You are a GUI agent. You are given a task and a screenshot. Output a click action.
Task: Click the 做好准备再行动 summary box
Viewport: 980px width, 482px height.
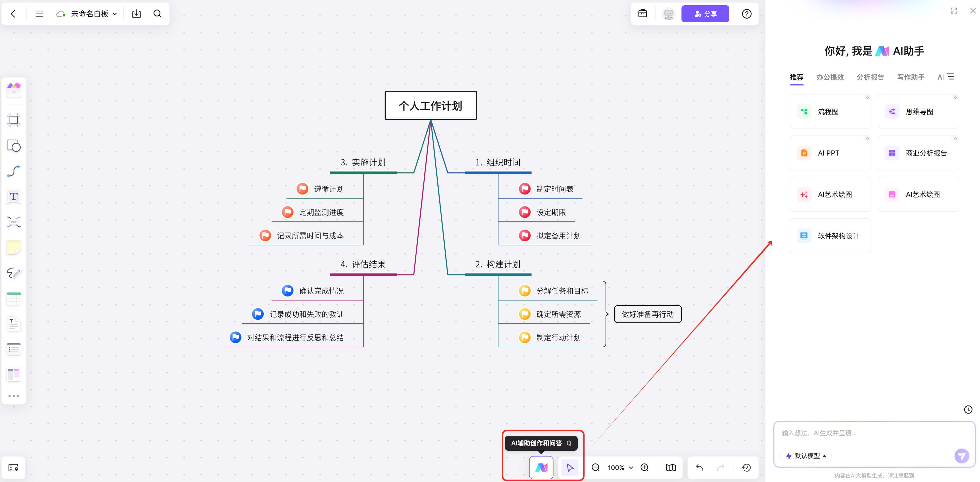click(647, 314)
